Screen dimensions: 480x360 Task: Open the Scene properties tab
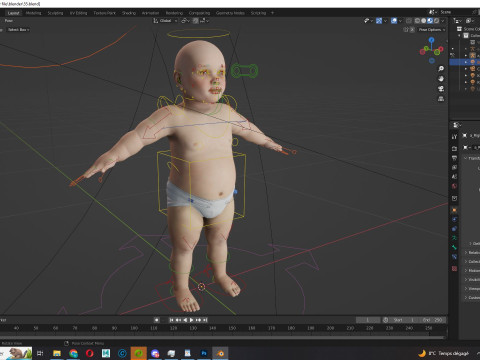454,176
